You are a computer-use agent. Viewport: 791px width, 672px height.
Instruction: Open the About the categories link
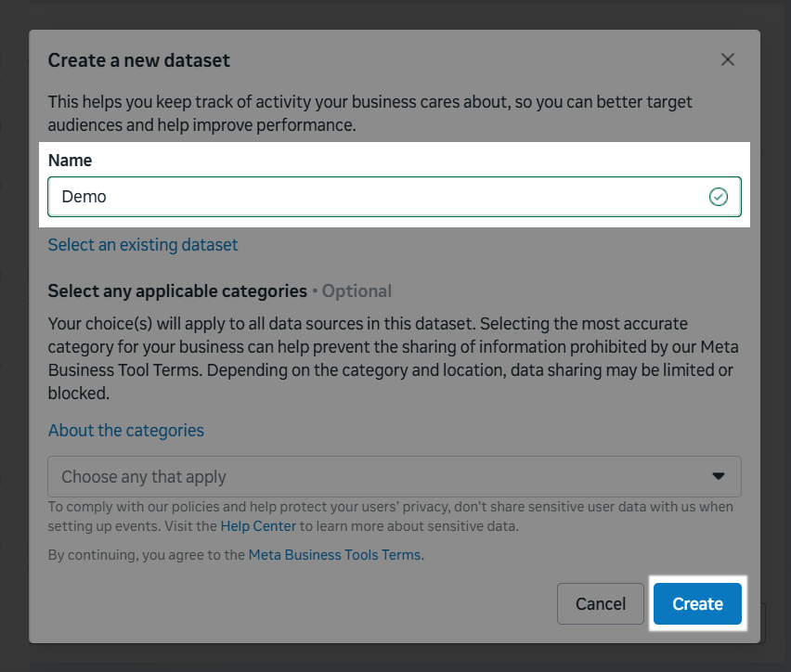coord(126,431)
